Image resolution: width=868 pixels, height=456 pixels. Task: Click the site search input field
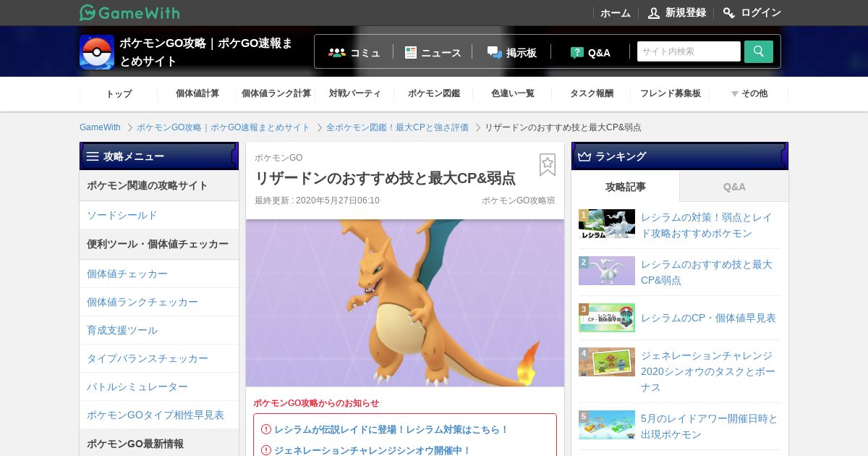pos(689,51)
